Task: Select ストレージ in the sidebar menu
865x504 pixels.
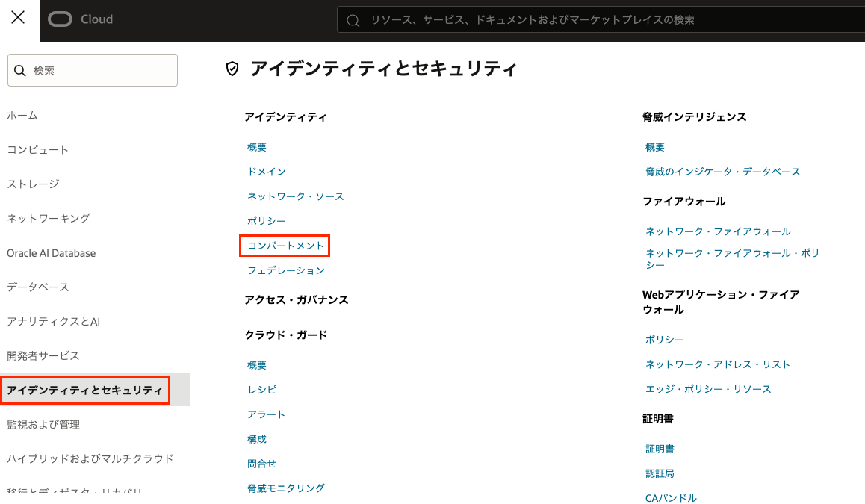Action: click(x=33, y=184)
